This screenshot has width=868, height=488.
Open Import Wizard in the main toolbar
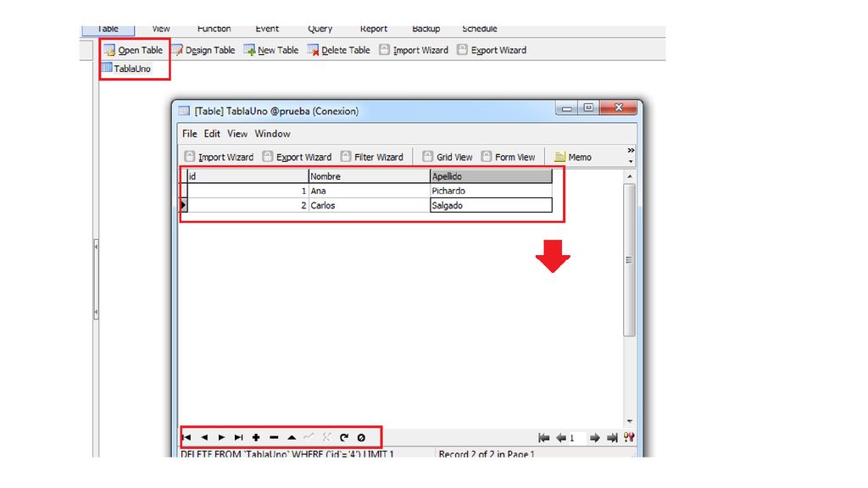click(x=414, y=50)
